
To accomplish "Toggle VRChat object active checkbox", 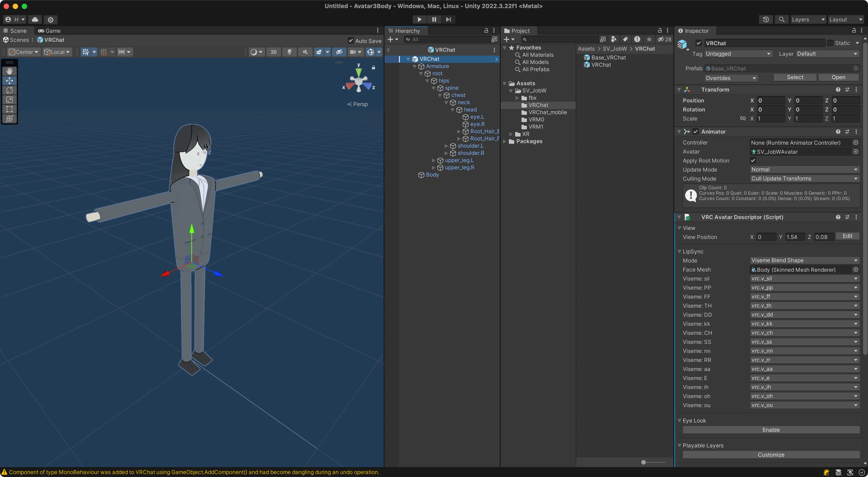I will (698, 43).
